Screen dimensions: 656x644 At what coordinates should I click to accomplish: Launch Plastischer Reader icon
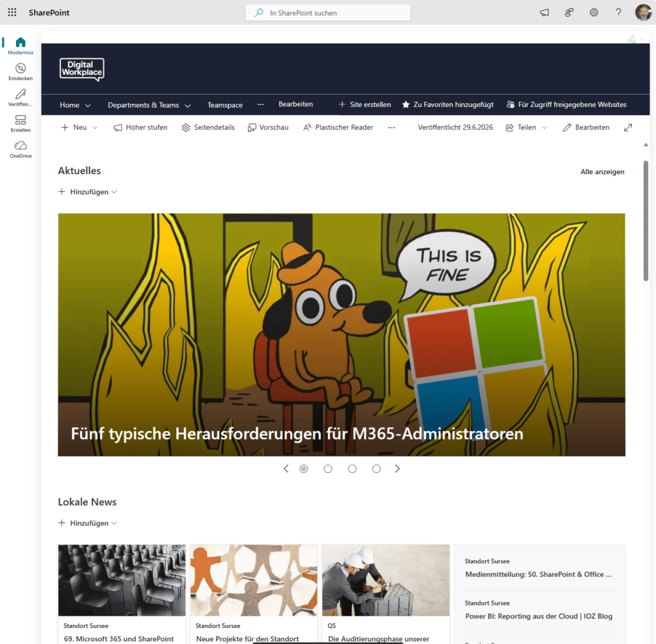click(x=307, y=128)
